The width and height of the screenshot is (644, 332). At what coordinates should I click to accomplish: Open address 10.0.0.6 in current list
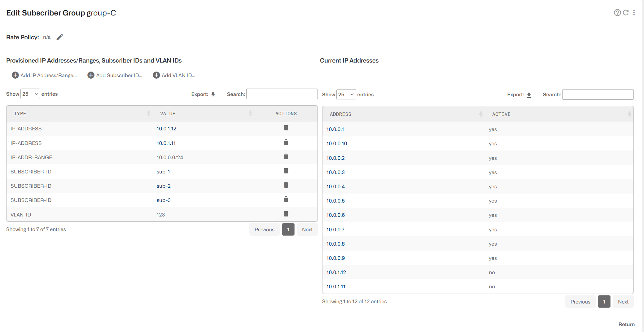[335, 215]
